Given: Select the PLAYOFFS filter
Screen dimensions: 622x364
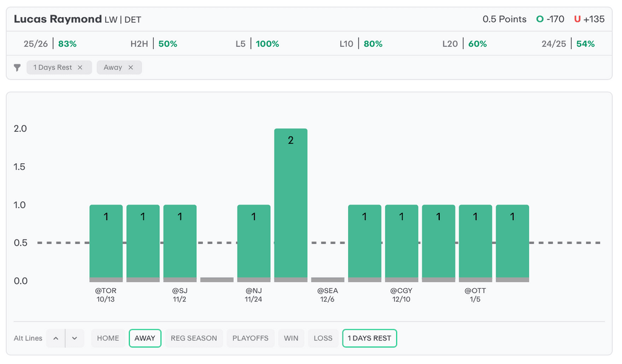Looking at the screenshot, I should [250, 338].
